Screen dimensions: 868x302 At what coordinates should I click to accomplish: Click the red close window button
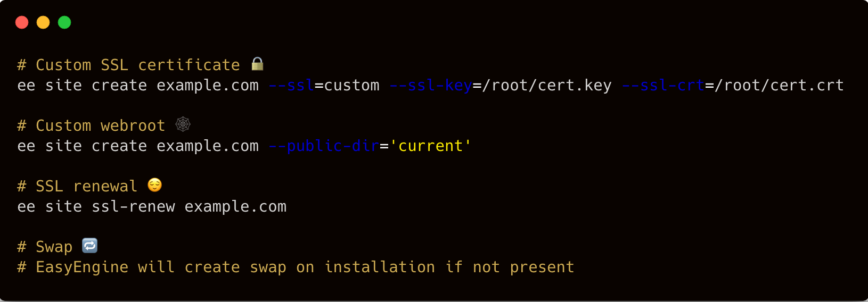[x=22, y=22]
